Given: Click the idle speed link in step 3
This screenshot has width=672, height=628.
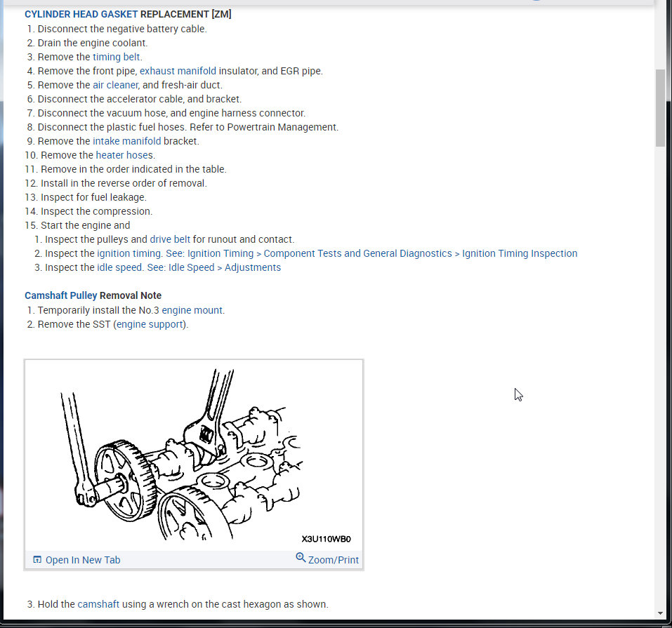Looking at the screenshot, I should [x=119, y=268].
